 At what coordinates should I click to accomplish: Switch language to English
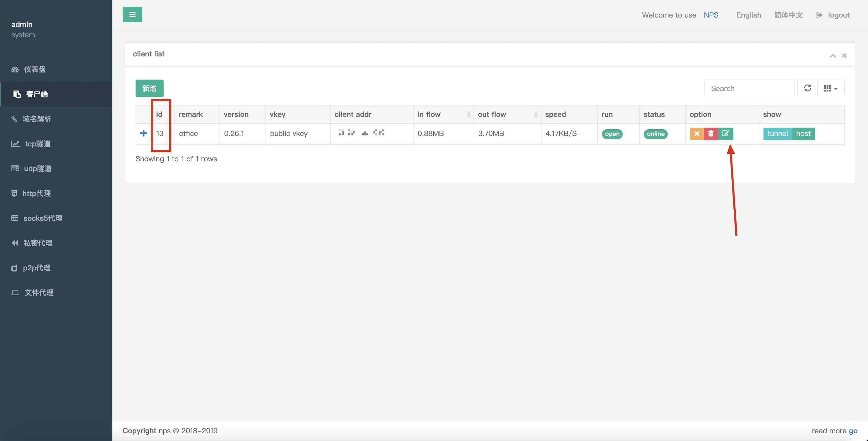point(748,15)
